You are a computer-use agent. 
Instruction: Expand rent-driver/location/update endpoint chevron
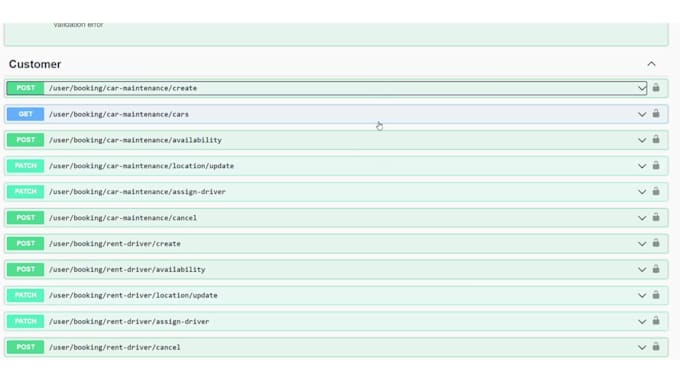pyautogui.click(x=642, y=296)
